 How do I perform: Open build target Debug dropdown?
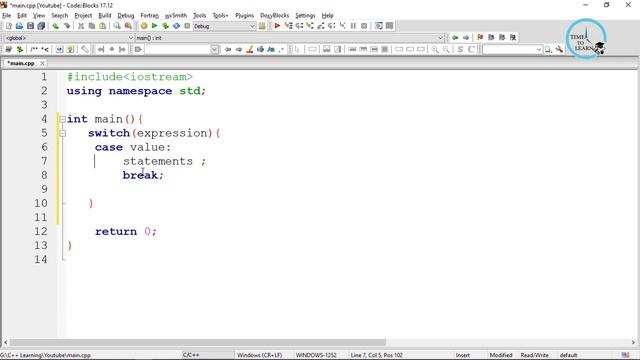tap(224, 26)
